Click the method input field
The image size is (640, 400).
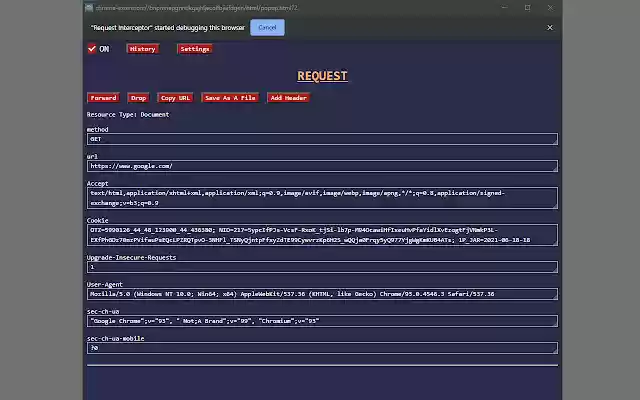click(x=322, y=139)
